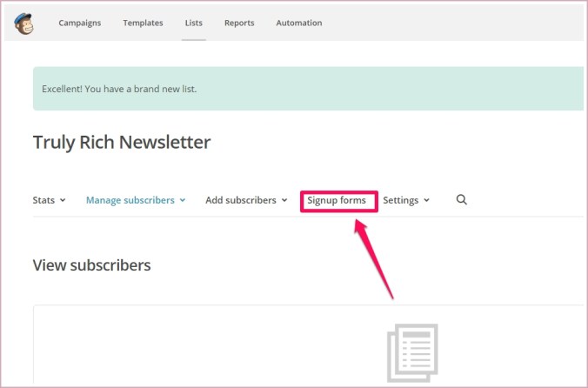Viewport: 588px width, 388px height.
Task: Expand the Settings dropdown label
Action: [x=400, y=200]
